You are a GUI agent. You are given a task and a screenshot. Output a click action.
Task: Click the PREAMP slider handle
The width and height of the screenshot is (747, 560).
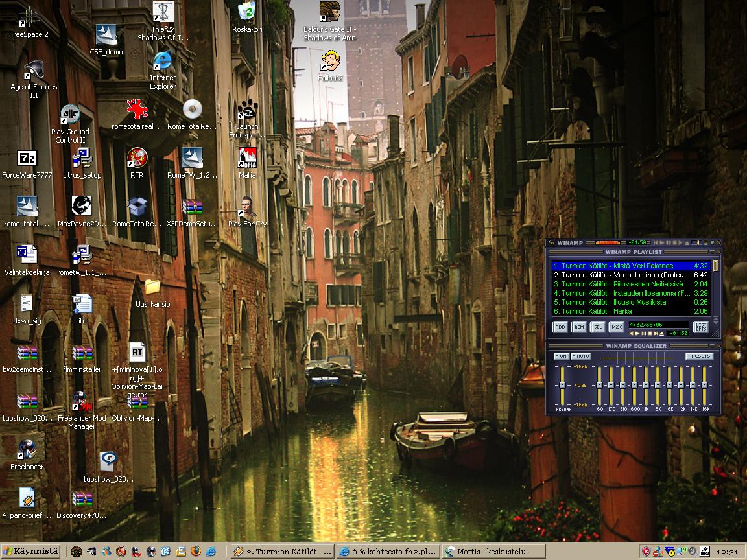[x=562, y=385]
